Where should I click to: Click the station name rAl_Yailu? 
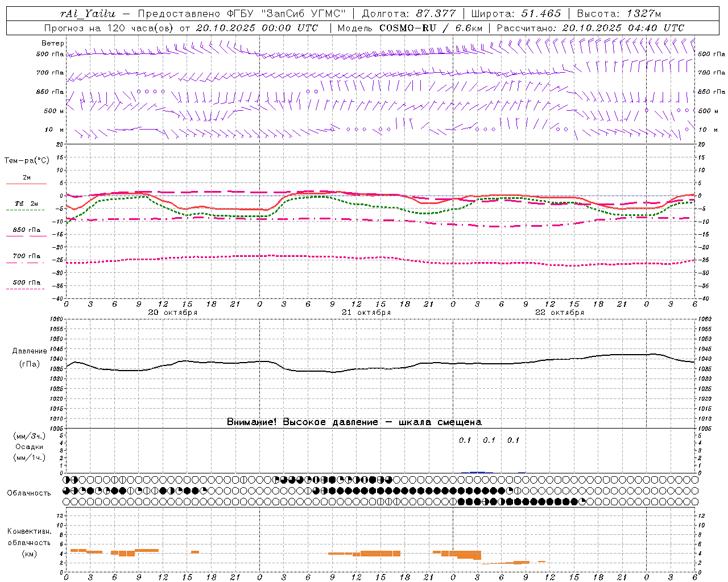(x=88, y=14)
